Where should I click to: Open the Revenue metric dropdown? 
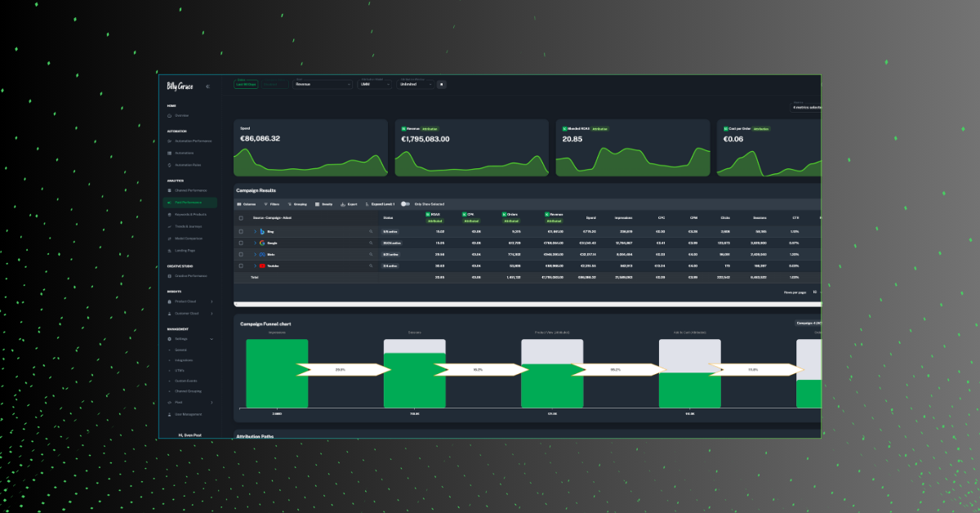[x=321, y=84]
